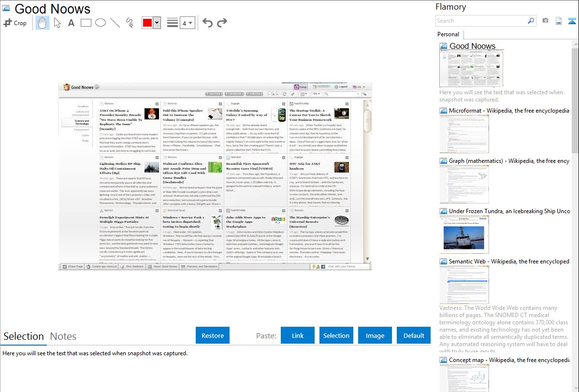Open the icebreaking ship snapshot thumbnail
579x392 pixels.
(x=464, y=234)
